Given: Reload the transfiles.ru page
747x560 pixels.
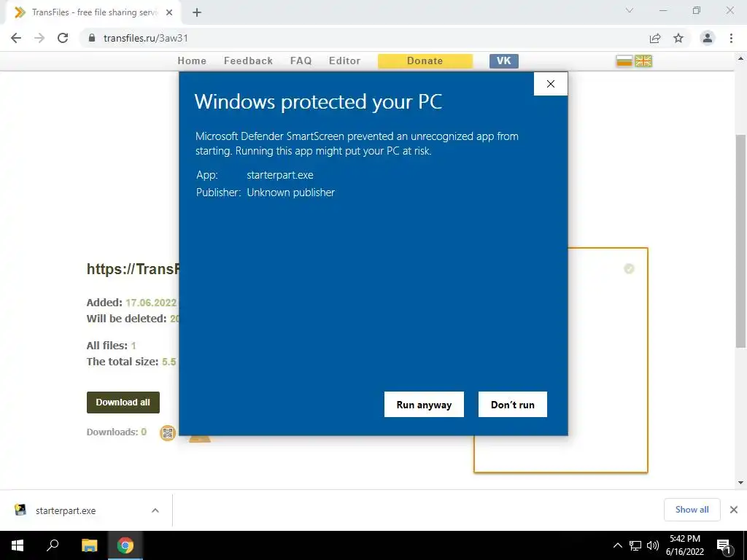Looking at the screenshot, I should [x=63, y=38].
